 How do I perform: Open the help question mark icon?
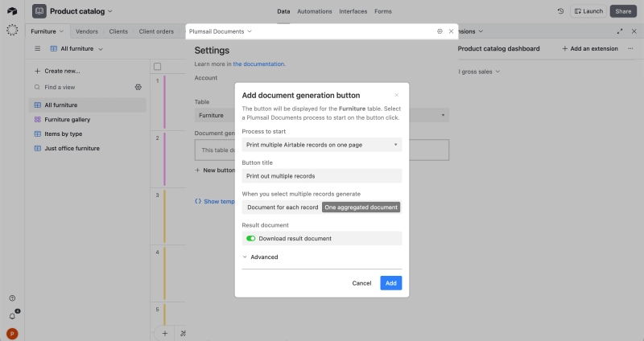tap(12, 298)
